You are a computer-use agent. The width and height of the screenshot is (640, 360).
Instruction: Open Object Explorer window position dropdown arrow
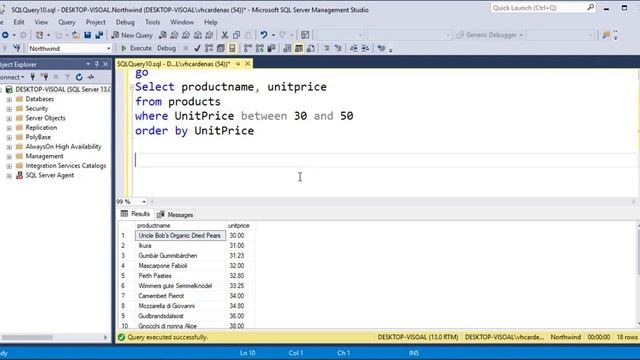click(x=88, y=64)
